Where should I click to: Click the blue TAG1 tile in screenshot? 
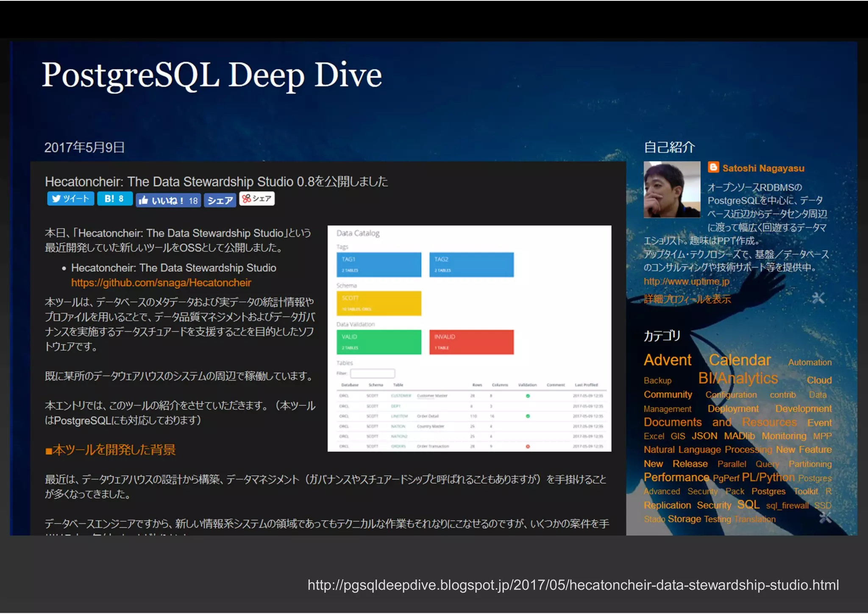pos(379,265)
